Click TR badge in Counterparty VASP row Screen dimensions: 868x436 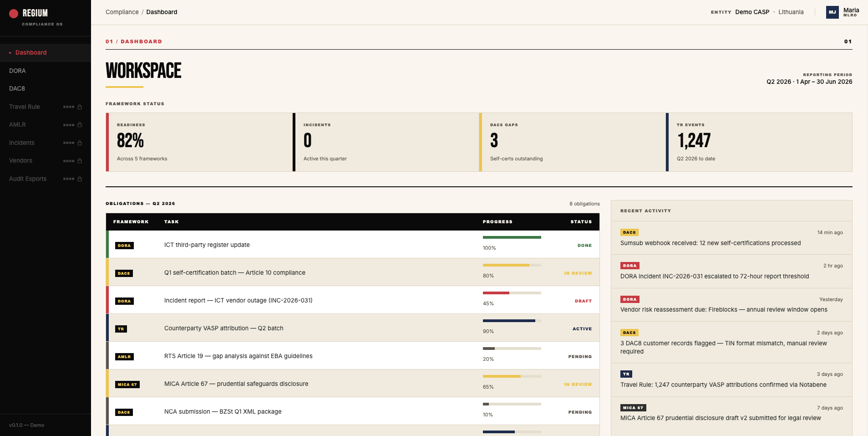[x=121, y=329]
